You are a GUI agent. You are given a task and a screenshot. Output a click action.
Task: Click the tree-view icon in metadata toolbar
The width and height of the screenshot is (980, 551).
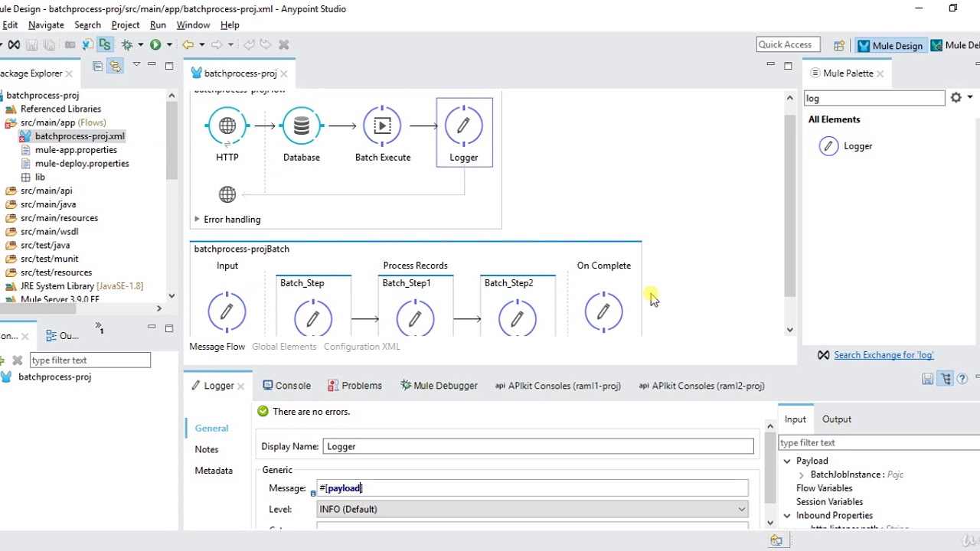click(x=946, y=379)
